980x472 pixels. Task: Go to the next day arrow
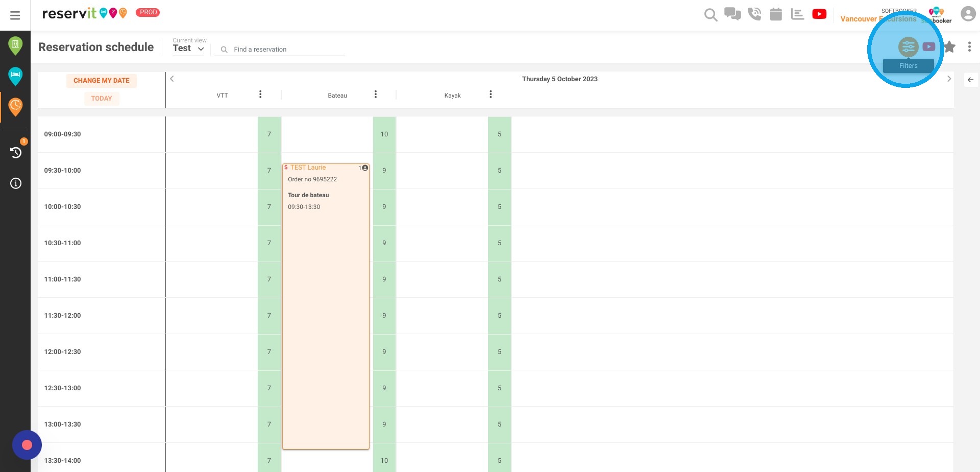pos(949,79)
